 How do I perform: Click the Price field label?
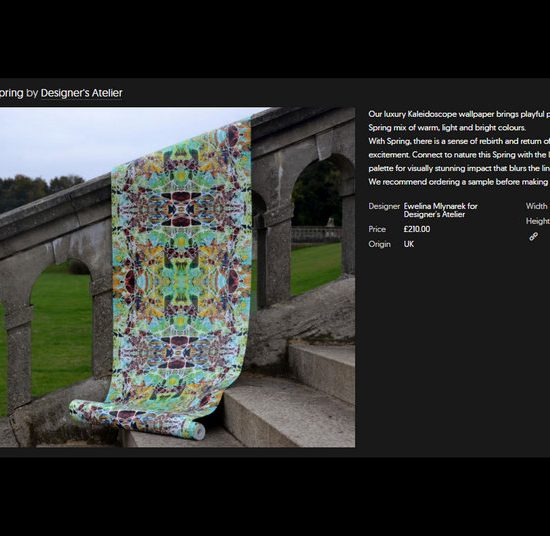click(x=377, y=229)
